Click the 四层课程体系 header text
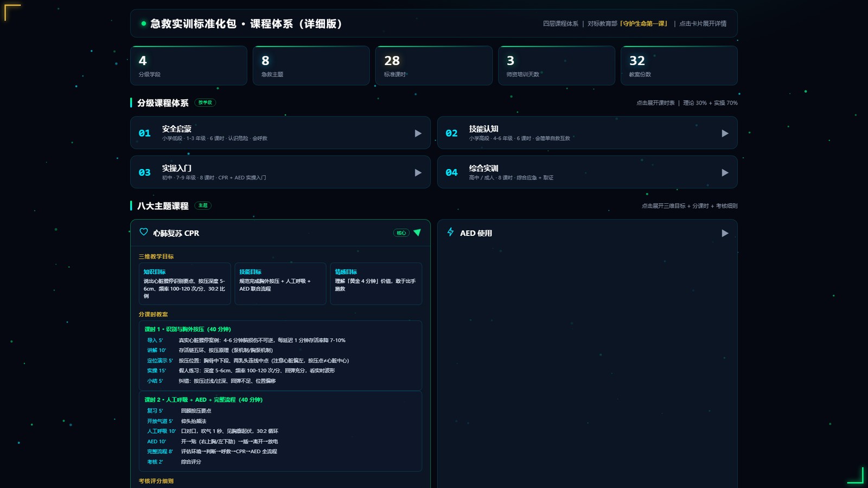Image resolution: width=868 pixels, height=488 pixels. [x=560, y=24]
